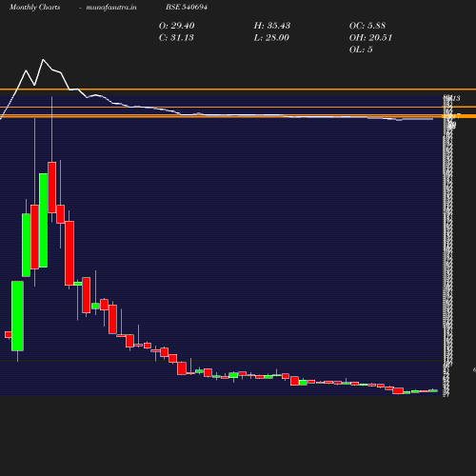Screen dimensions: 476x476
Task: Click the 'OH: 20.51' value
Action: [370, 38]
